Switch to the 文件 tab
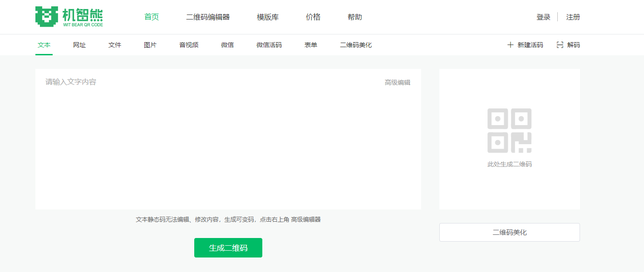 pyautogui.click(x=114, y=44)
